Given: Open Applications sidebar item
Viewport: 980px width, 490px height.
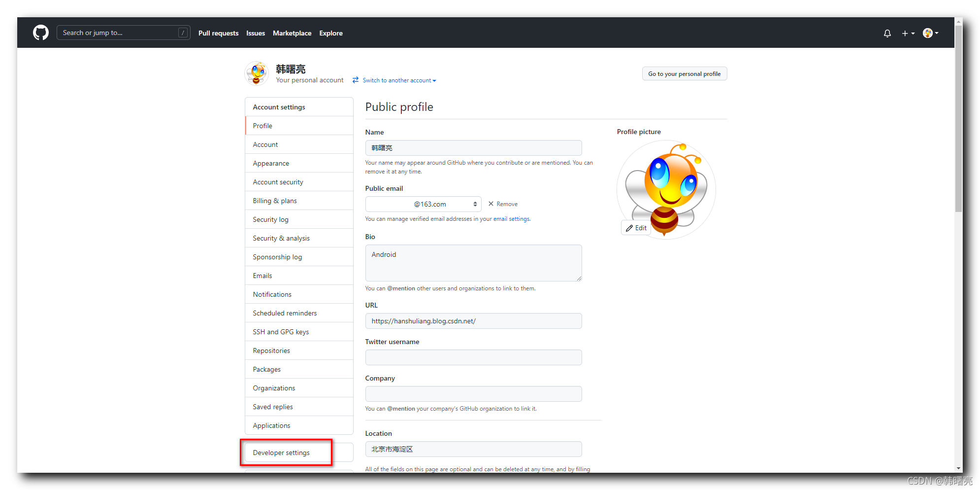Looking at the screenshot, I should point(299,425).
